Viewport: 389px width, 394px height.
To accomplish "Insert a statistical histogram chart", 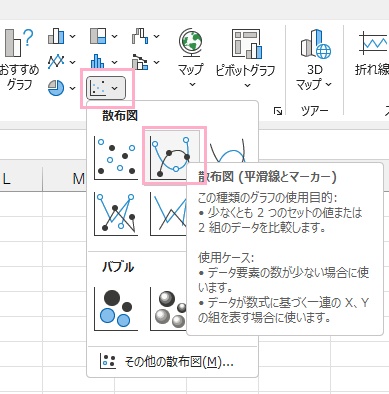I will click(97, 62).
